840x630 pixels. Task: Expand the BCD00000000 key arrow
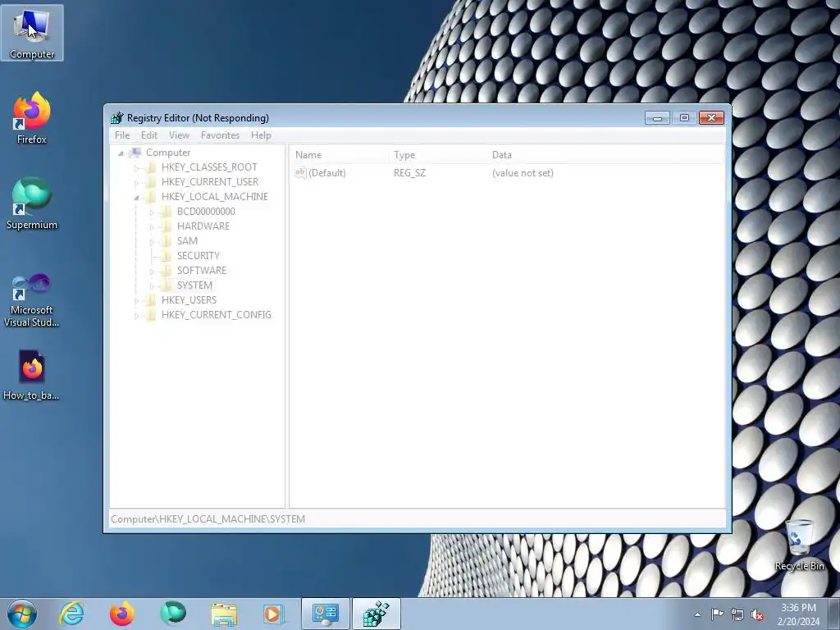152,212
